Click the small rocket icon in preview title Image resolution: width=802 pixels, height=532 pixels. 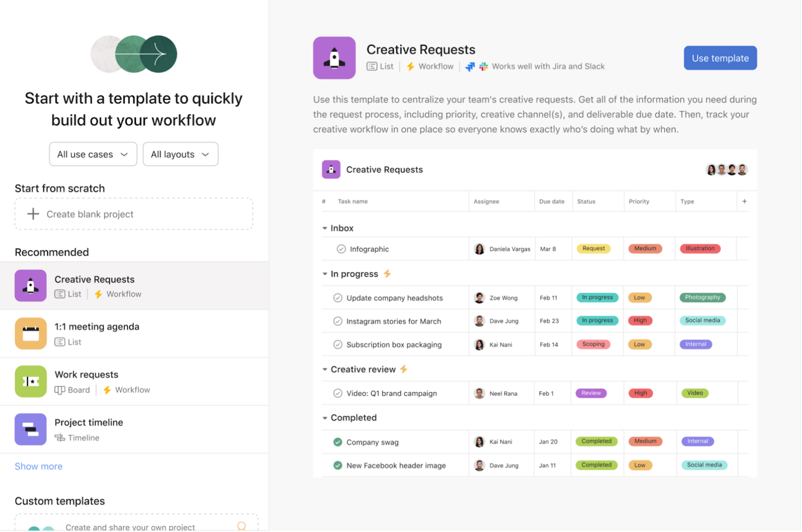point(331,170)
